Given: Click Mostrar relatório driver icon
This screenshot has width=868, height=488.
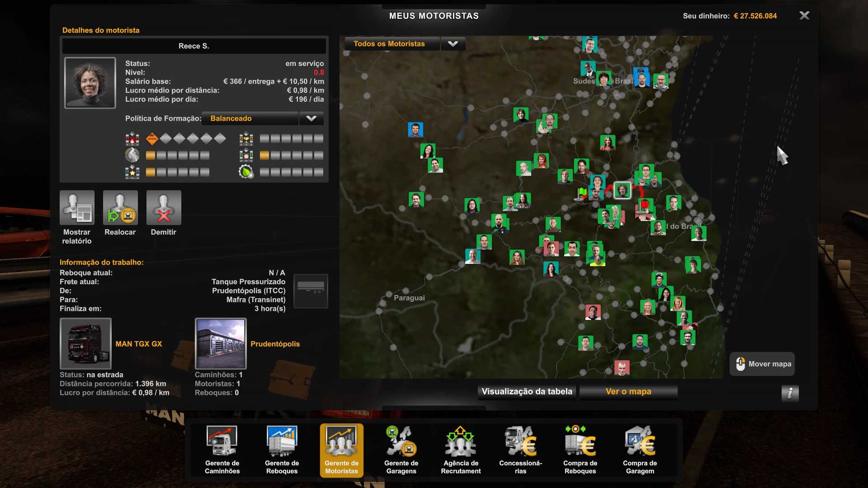Looking at the screenshot, I should pyautogui.click(x=77, y=208).
